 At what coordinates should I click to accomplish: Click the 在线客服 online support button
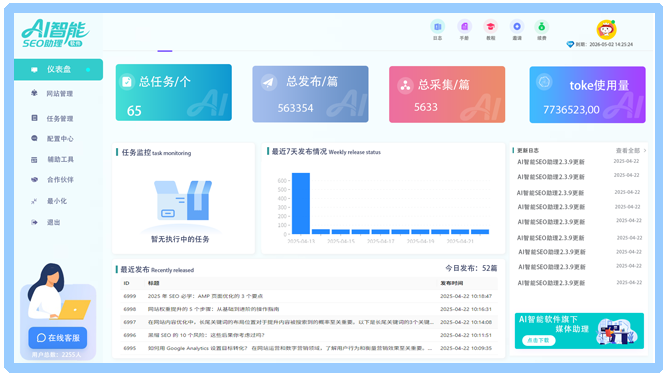coord(58,337)
